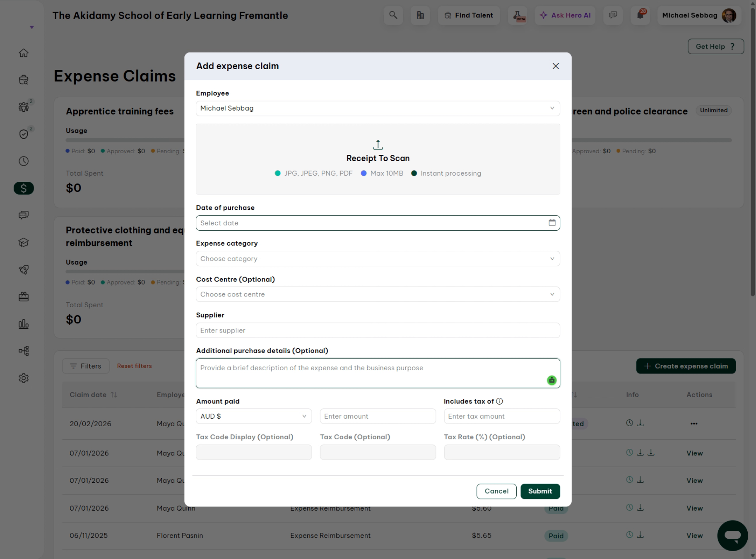This screenshot has width=756, height=559.
Task: Focus the Enter supplier field
Action: (x=378, y=330)
